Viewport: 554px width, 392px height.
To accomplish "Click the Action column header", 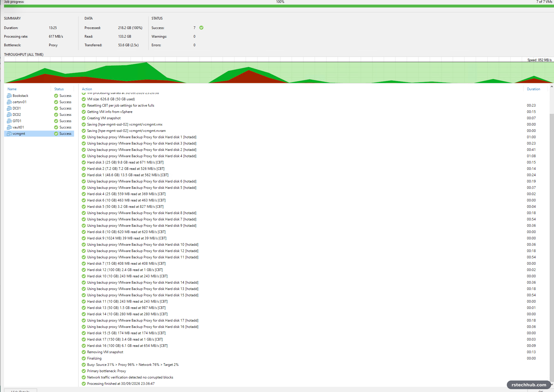I will [x=87, y=89].
